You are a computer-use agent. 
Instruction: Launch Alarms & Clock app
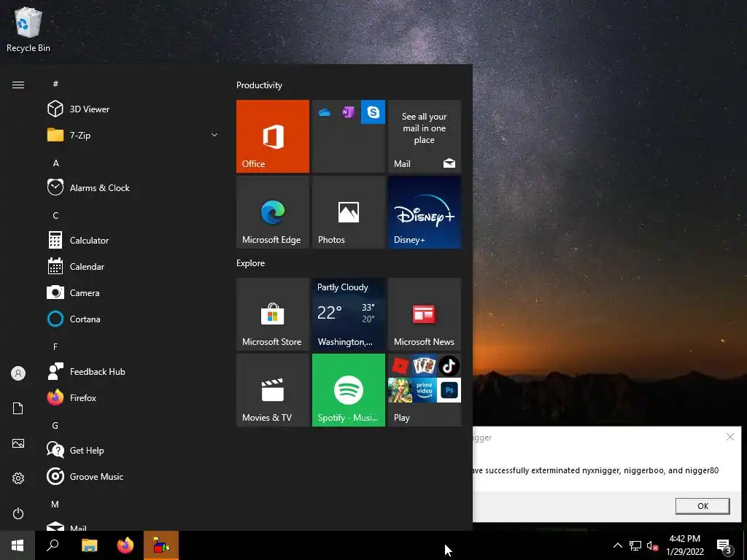(133, 187)
